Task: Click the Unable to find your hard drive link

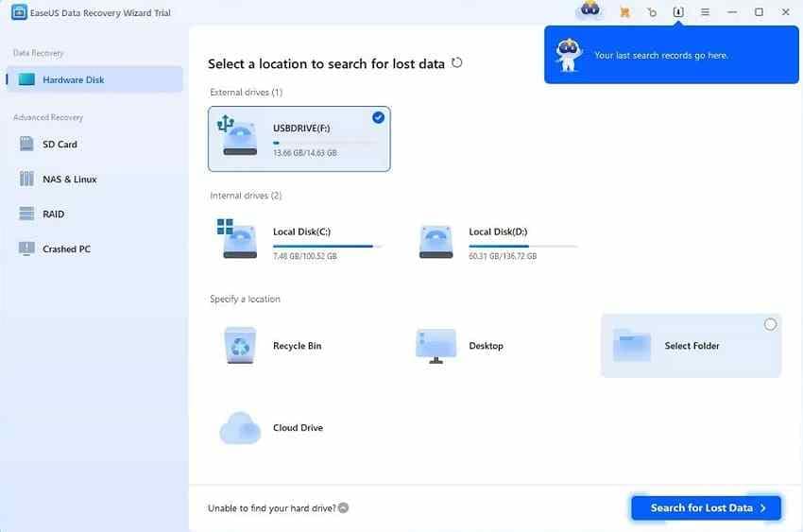Action: point(271,508)
